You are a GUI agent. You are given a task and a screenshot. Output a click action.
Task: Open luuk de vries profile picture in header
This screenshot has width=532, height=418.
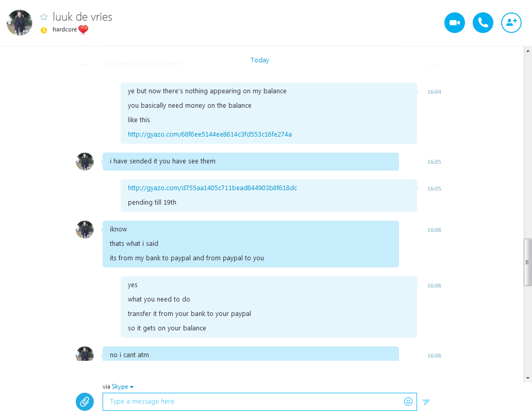tap(20, 23)
